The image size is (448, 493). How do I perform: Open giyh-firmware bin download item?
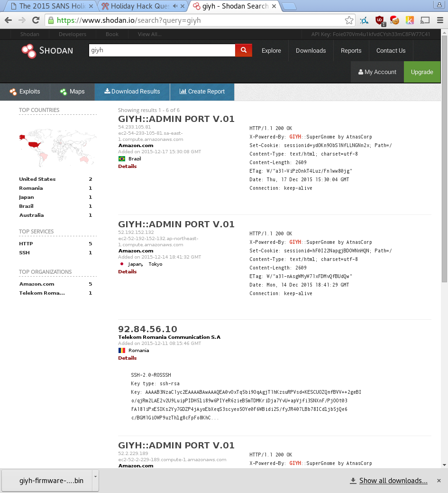click(x=47, y=480)
